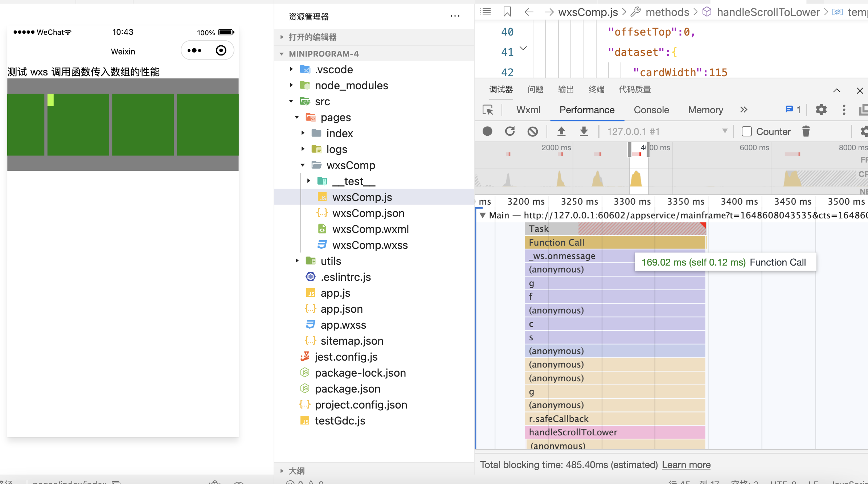Screen dimensions: 868x484
Task: Click the save profile download icon
Action: 584,131
